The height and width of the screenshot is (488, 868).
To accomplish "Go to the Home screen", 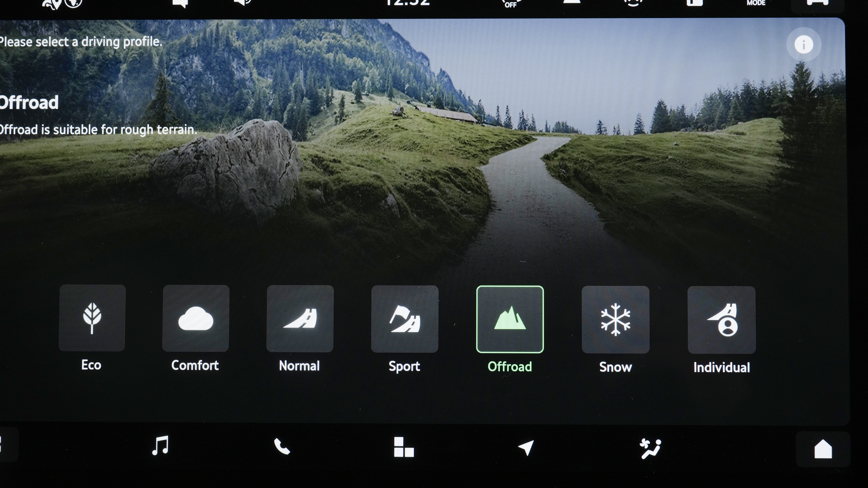I will click(x=823, y=449).
